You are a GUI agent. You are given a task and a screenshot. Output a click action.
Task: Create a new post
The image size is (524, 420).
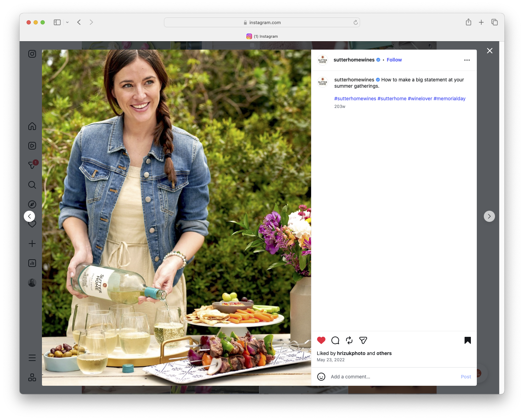(x=32, y=244)
